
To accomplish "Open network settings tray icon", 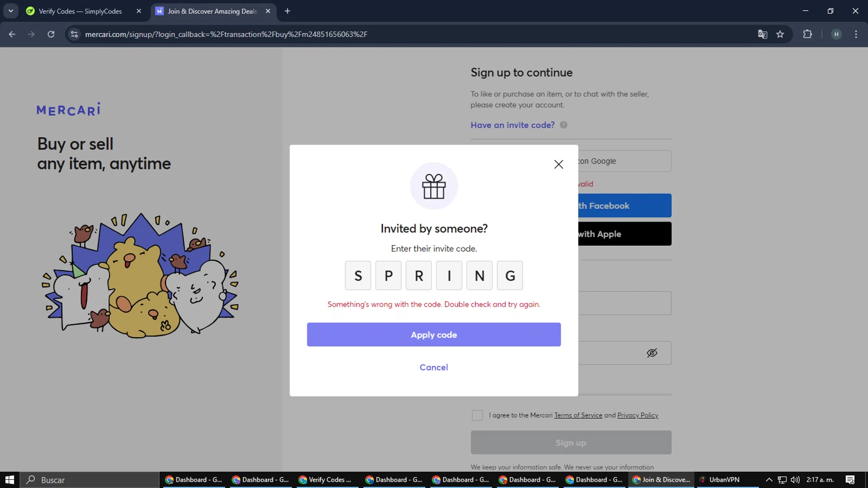I will [x=782, y=480].
